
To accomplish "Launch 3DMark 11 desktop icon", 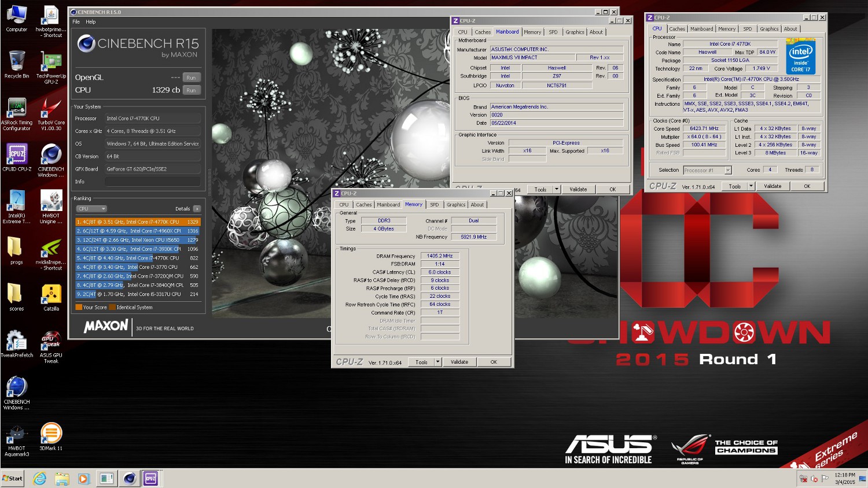I will click(51, 437).
